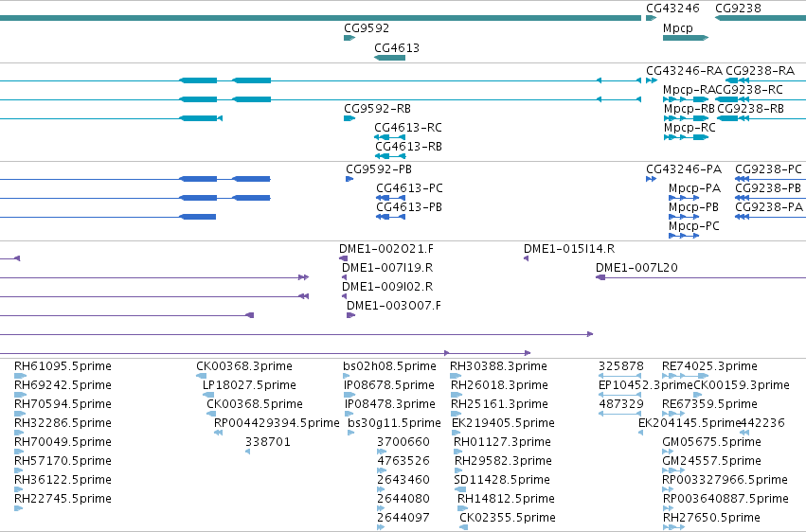Click the GM05675.5prime label
The image size is (806, 532).
point(712,442)
